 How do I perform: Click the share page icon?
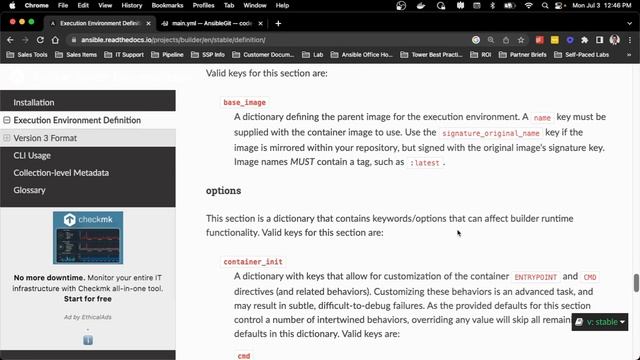[x=506, y=40]
